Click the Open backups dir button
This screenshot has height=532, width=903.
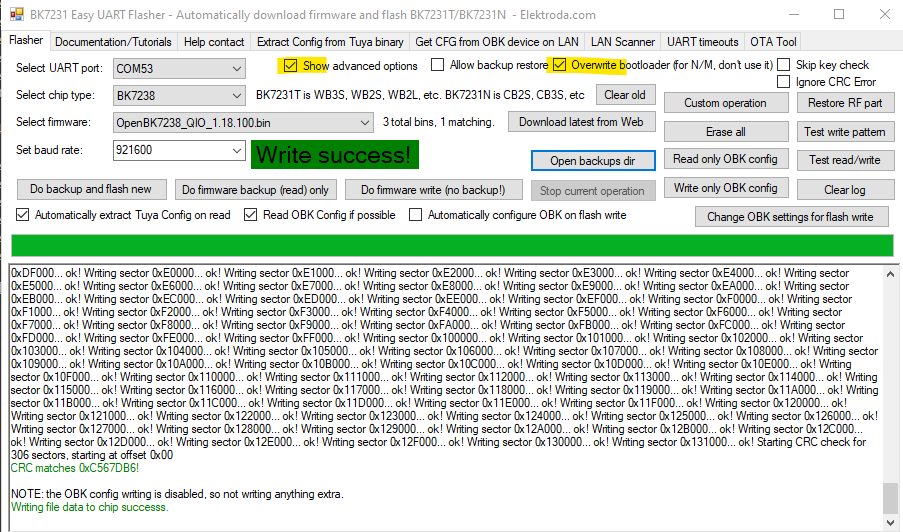coord(593,161)
